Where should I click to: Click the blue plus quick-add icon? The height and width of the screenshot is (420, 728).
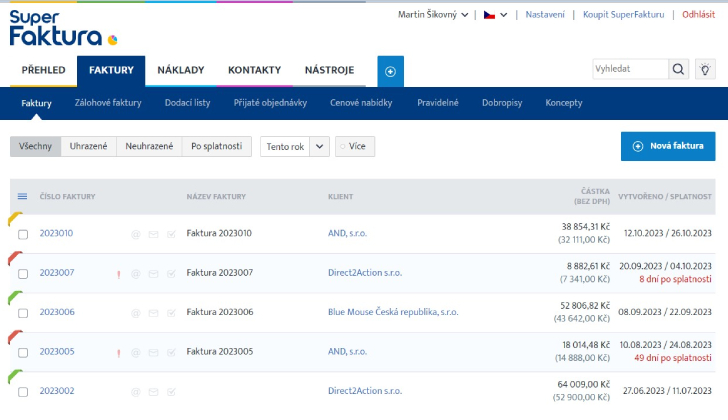(x=390, y=71)
